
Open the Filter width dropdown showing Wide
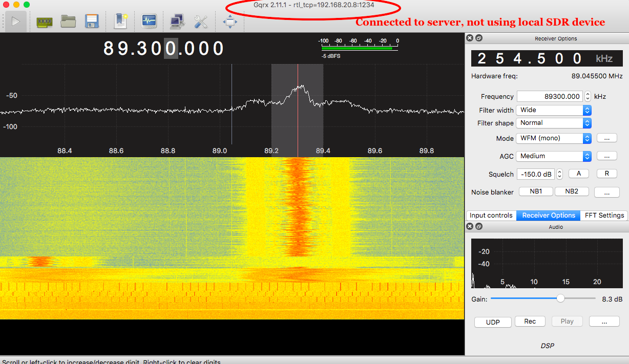tap(554, 110)
